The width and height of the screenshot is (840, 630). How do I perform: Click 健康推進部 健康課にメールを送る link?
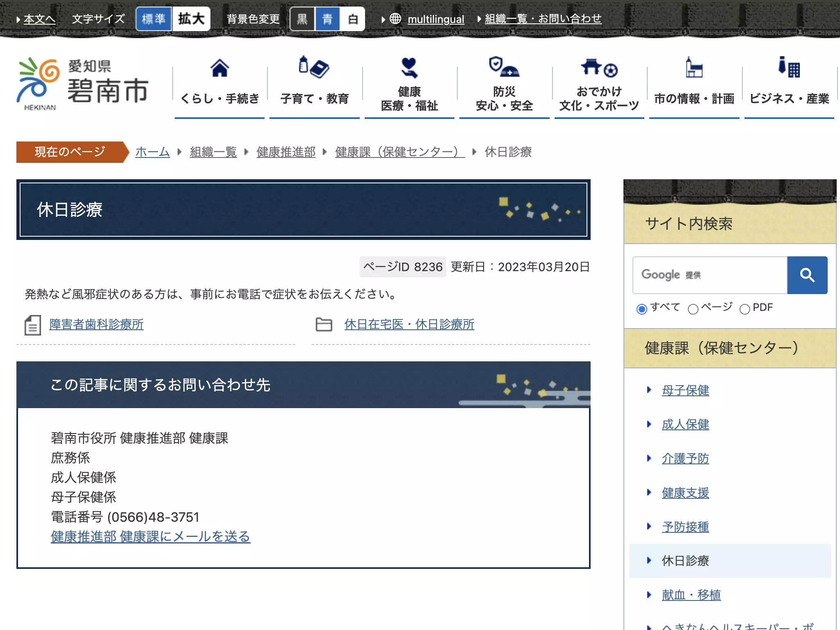(151, 536)
